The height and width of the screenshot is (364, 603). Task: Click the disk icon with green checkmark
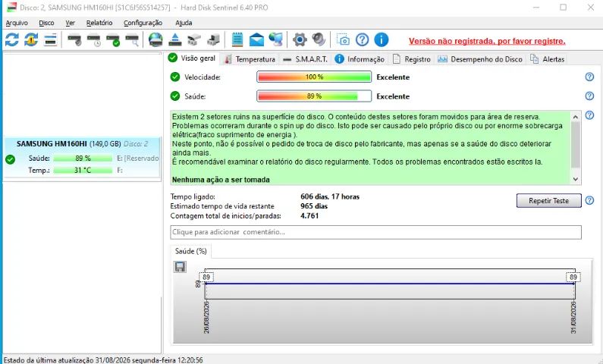(x=113, y=39)
